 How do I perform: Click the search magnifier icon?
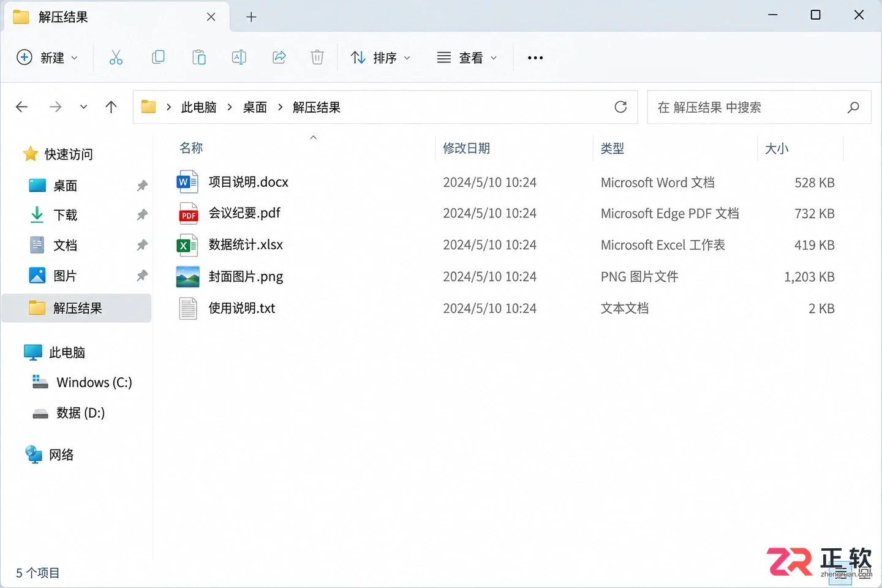tap(853, 107)
